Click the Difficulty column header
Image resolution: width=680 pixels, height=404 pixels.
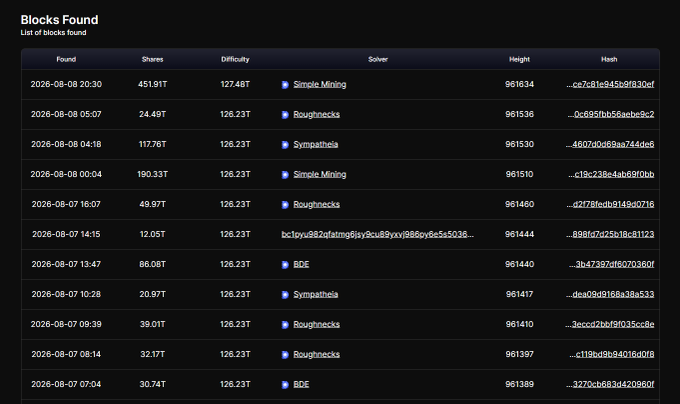pos(235,59)
